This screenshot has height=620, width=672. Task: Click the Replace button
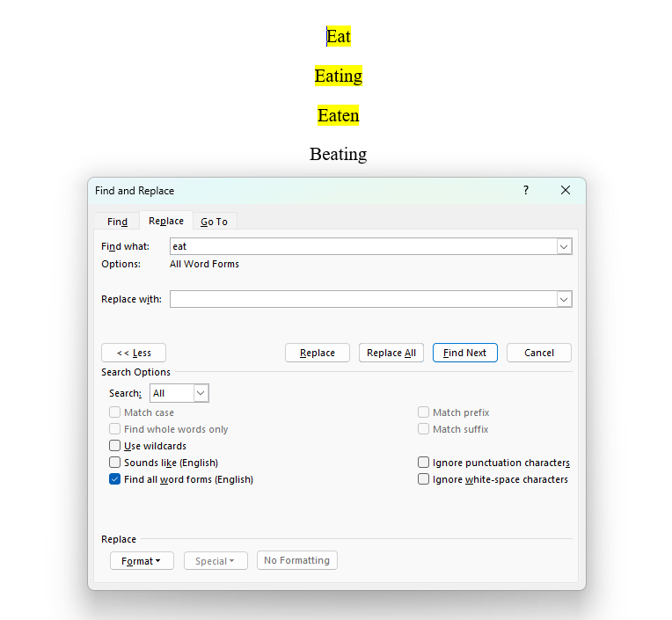(318, 353)
